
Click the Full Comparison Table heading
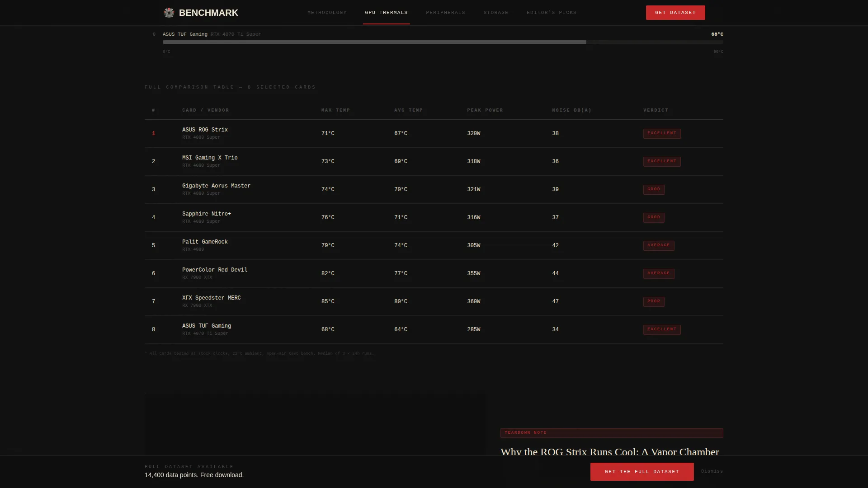(x=230, y=87)
